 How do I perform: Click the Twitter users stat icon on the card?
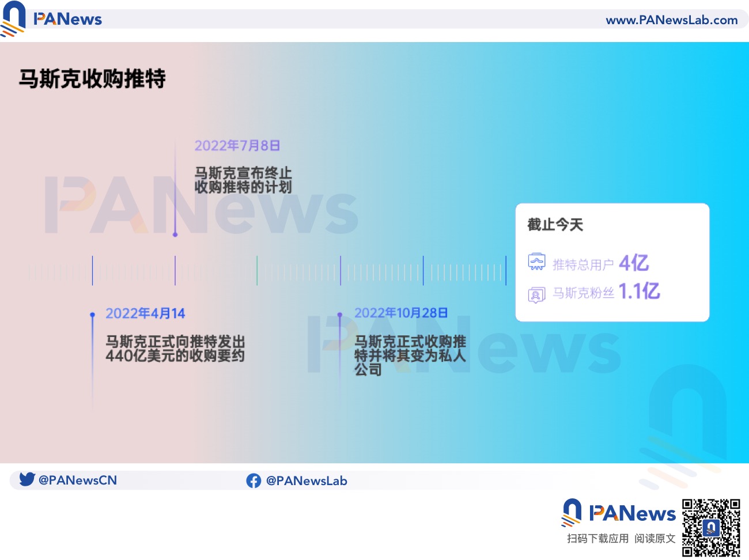536,262
